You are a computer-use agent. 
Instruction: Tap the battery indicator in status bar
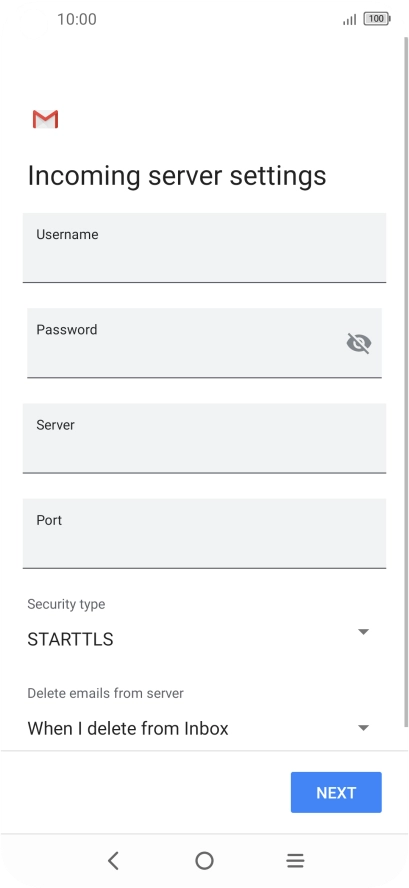click(376, 19)
